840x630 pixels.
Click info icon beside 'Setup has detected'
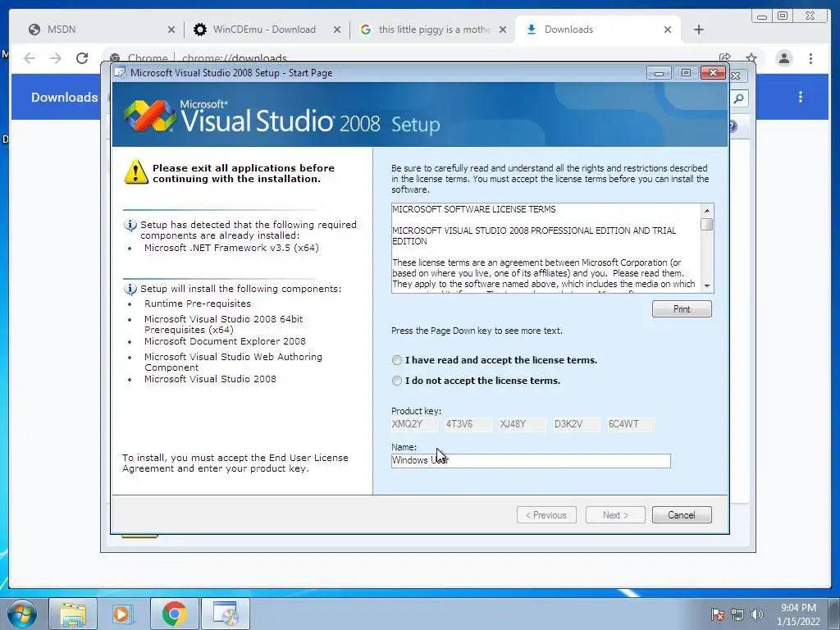pos(130,226)
